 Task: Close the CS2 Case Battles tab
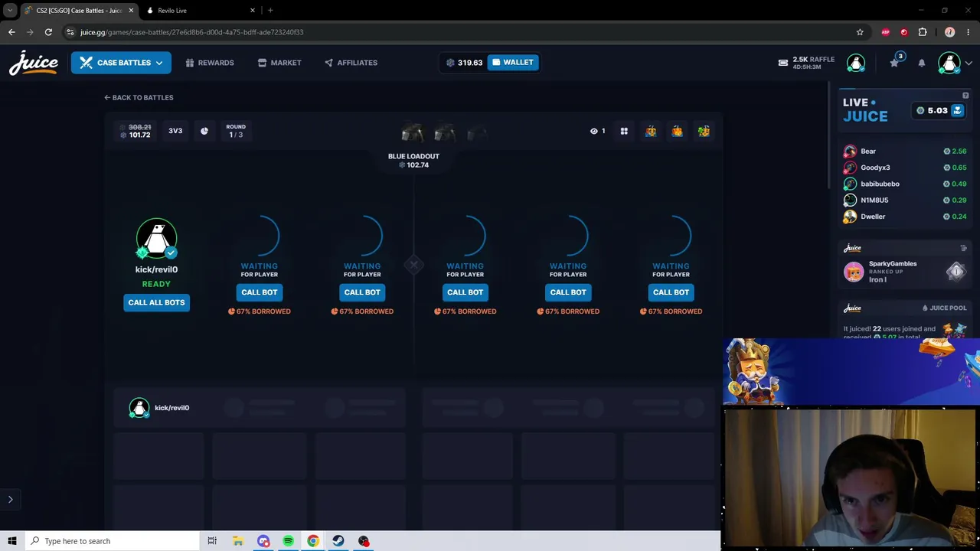131,11
